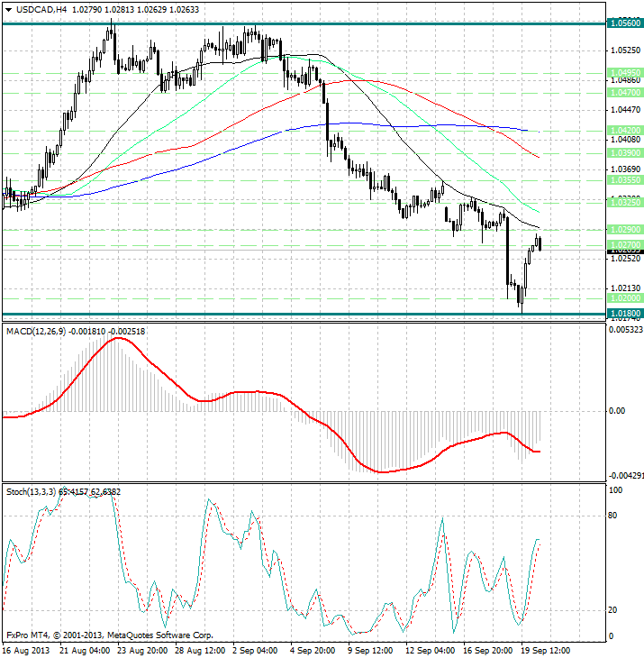This screenshot has height=658, width=644.
Task: Click the Stochastic 100 axis label
Action: (615, 490)
